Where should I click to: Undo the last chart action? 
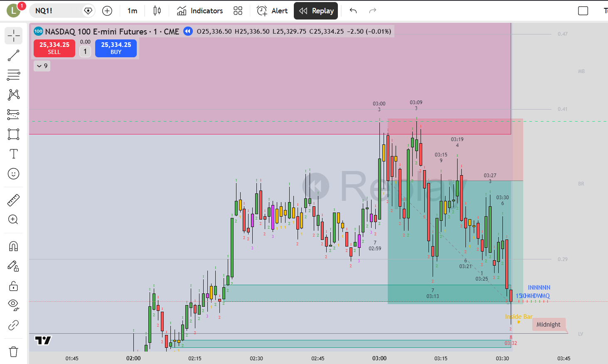pos(353,11)
